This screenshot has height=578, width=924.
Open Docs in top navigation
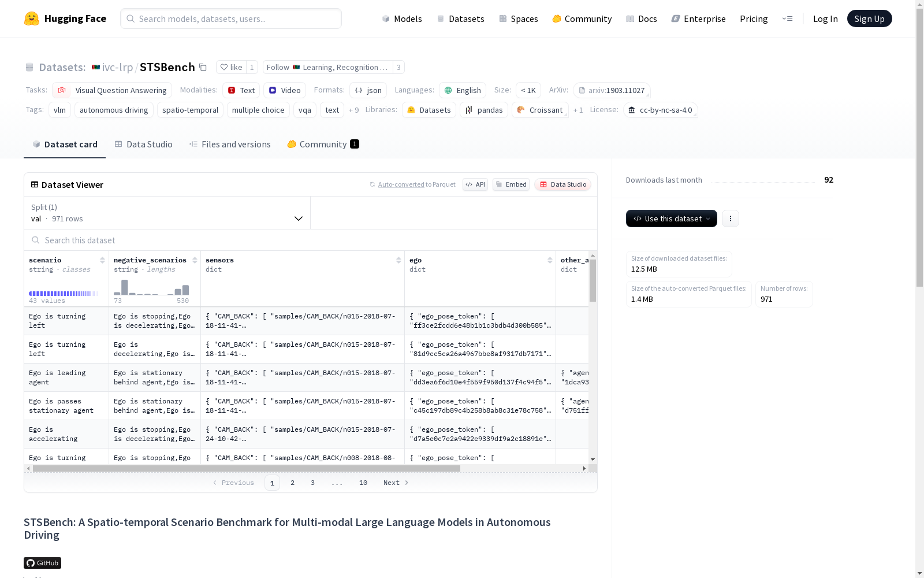tap(642, 18)
